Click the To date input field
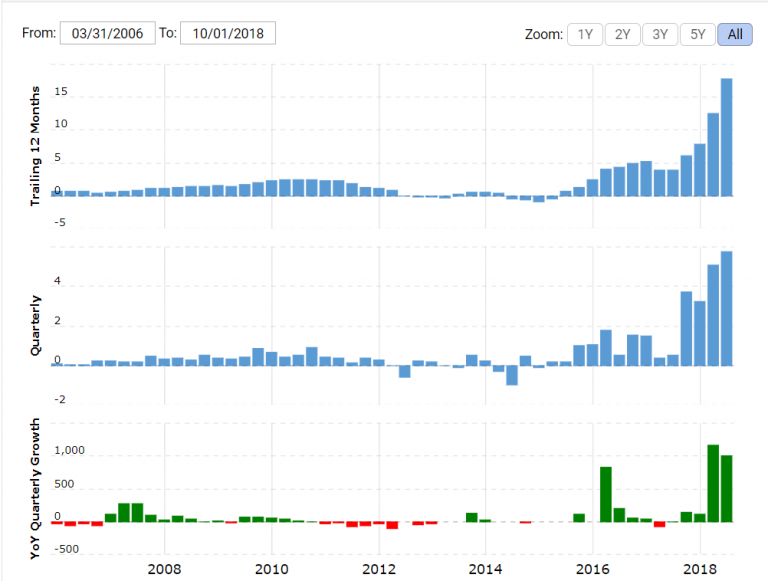Image resolution: width=768 pixels, height=581 pixels. point(228,33)
